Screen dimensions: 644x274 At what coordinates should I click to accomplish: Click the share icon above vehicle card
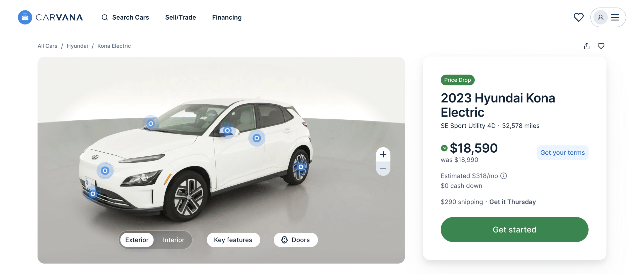[x=587, y=46]
